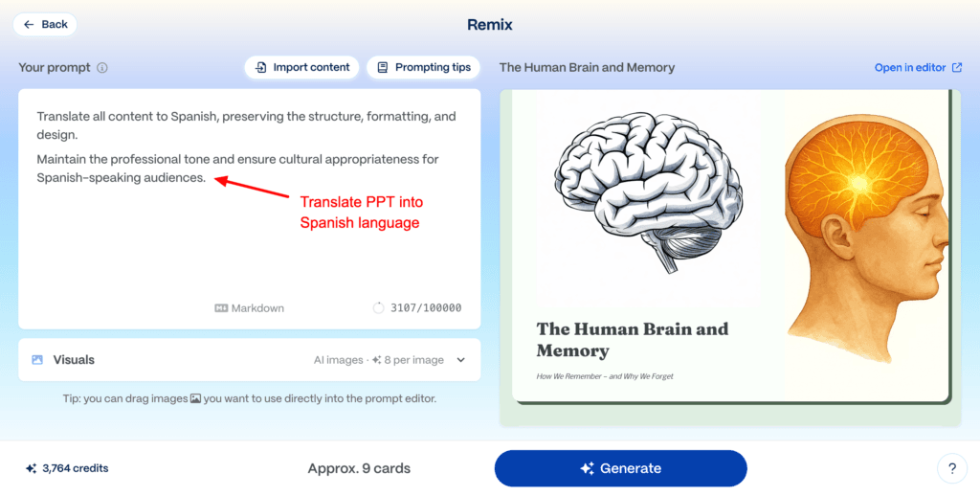
Task: Open the presentation in editor link
Action: (x=918, y=68)
